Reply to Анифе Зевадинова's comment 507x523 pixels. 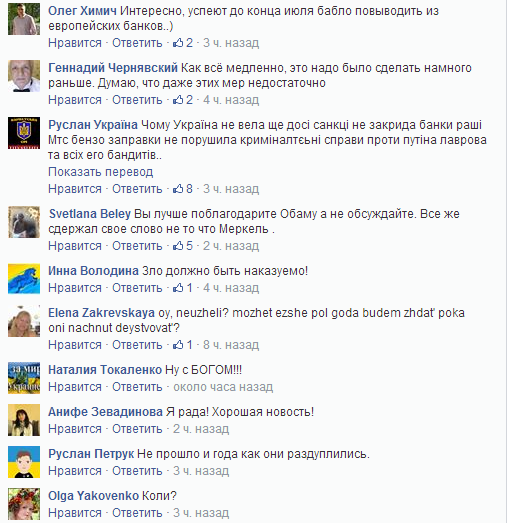point(137,429)
